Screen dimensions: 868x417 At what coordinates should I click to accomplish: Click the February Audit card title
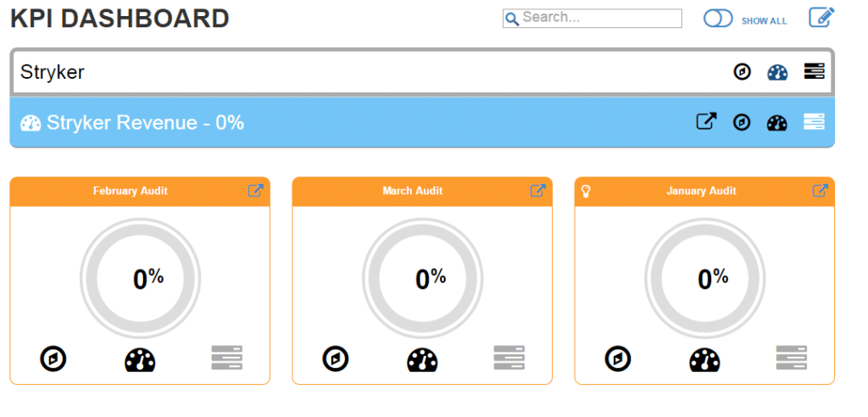[130, 191]
